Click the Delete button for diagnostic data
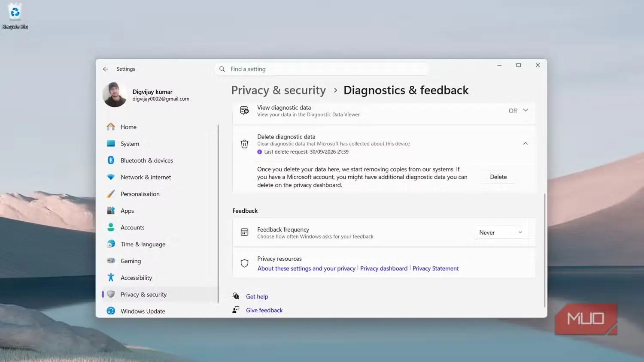 pyautogui.click(x=498, y=177)
